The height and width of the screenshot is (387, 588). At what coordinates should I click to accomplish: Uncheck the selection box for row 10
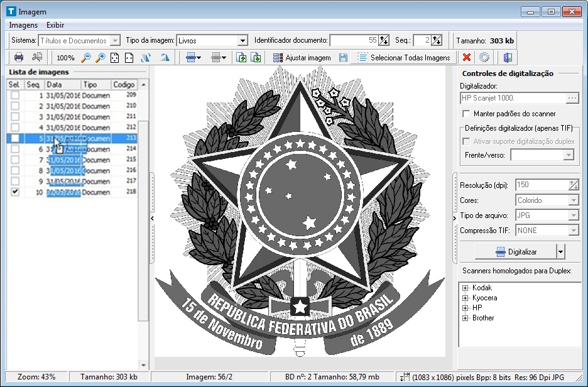pyautogui.click(x=14, y=192)
